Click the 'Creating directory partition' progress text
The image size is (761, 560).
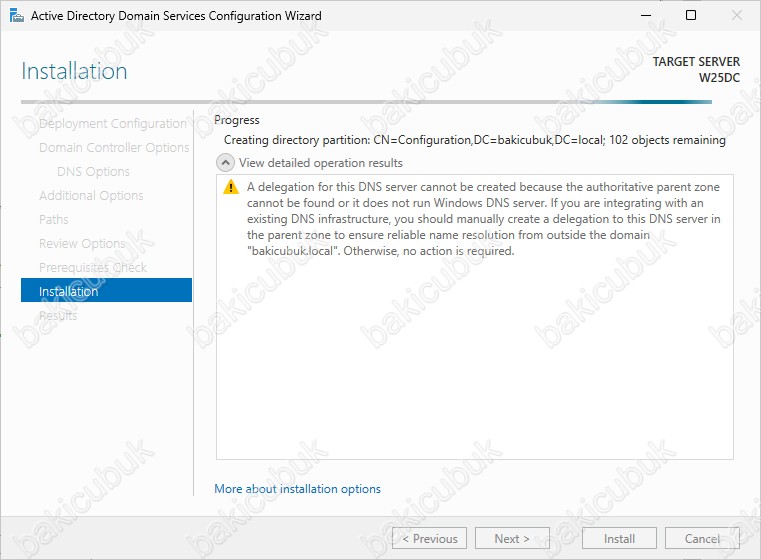click(x=475, y=140)
